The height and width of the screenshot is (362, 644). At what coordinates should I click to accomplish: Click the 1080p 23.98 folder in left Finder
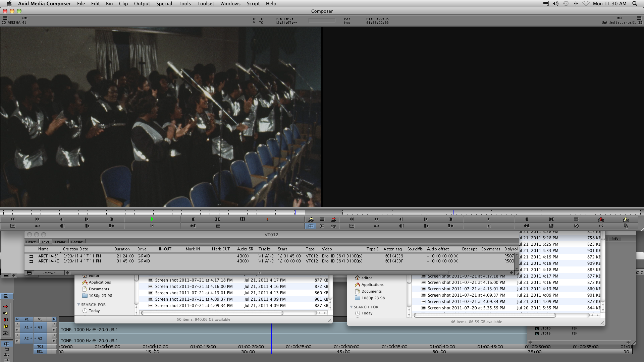(x=100, y=296)
